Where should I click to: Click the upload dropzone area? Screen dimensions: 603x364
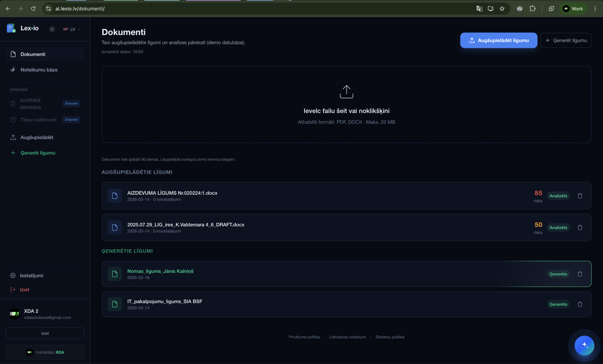coord(346,104)
